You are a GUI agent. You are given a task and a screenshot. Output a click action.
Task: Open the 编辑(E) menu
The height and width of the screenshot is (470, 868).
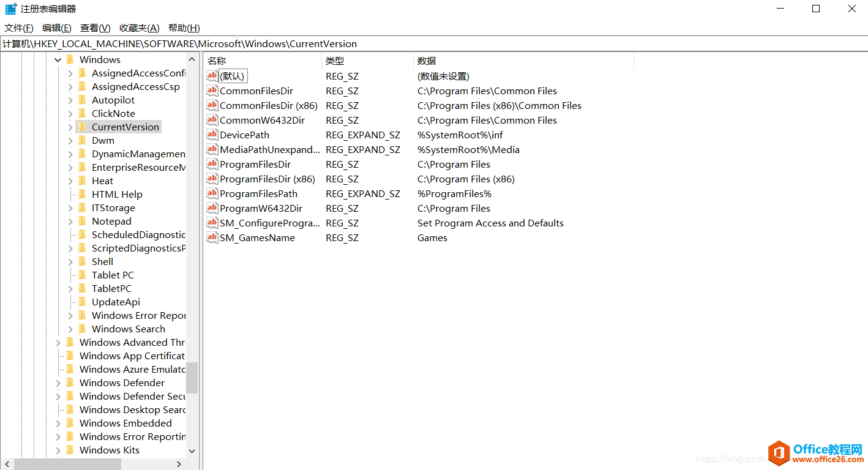[57, 28]
